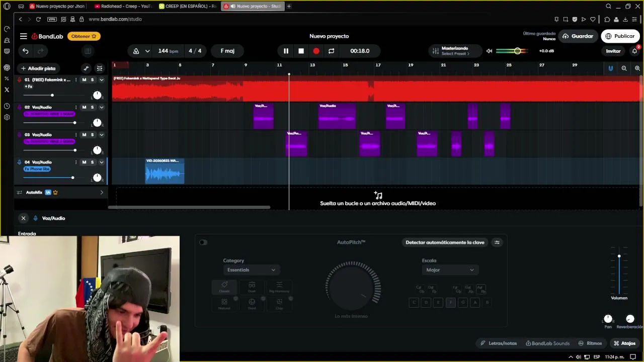Toggle loop cycle mode

(331, 51)
